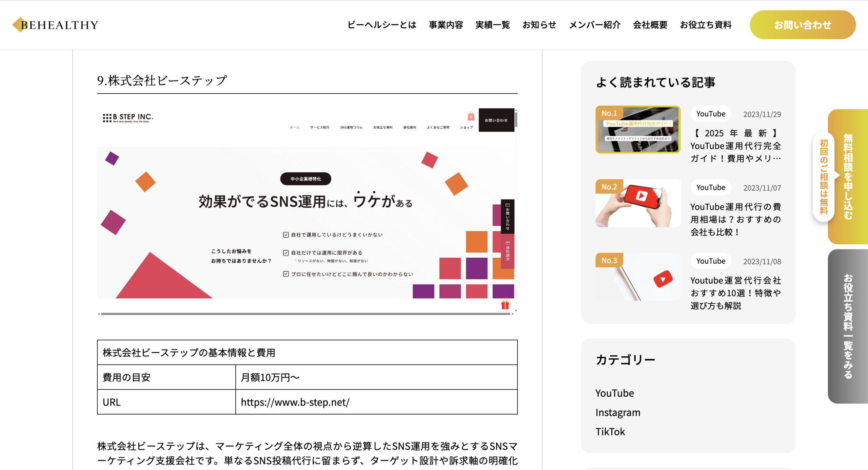Click the red 資料請求 side tab in the preview
Image resolution: width=868 pixels, height=470 pixels.
pos(508,251)
